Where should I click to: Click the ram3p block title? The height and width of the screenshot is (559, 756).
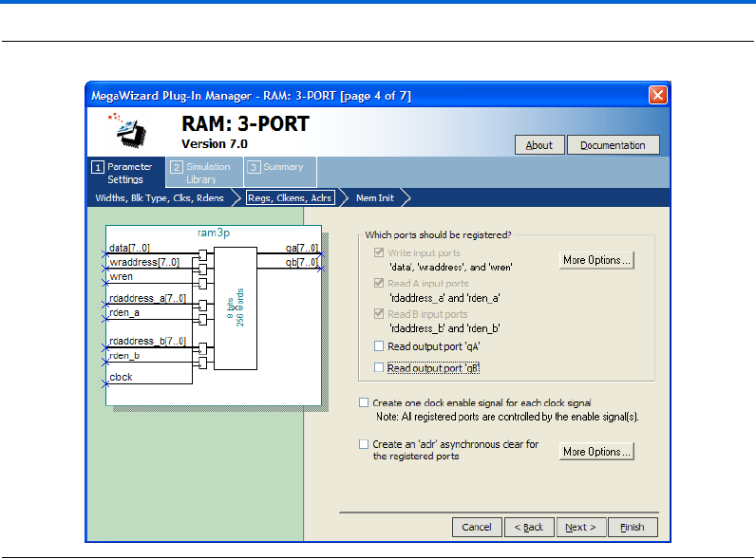(214, 233)
